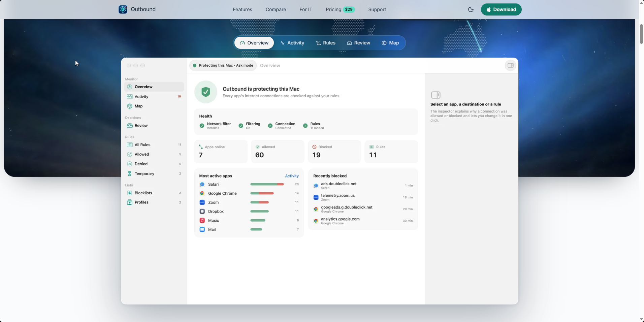Switch to the Activity pill tab
Viewport: 644px width, 322px height.
coord(292,43)
